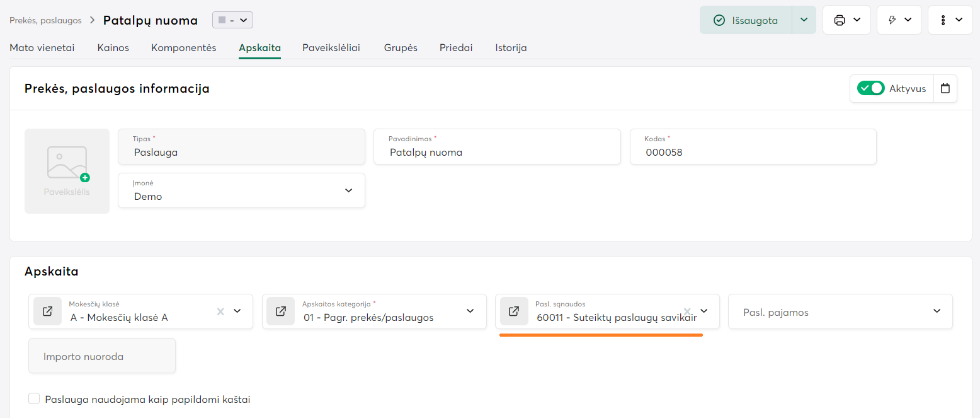Clear the Mokesčių klasė selection

click(220, 311)
